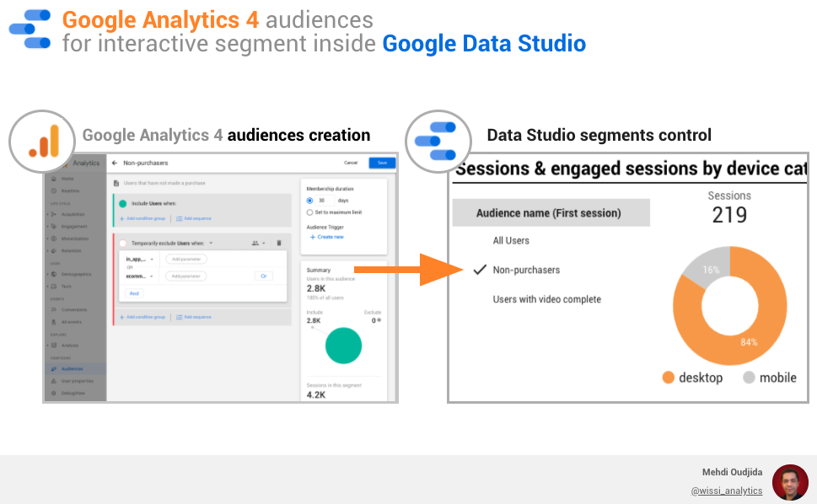The width and height of the screenshot is (817, 504).
Task: Click Add parameter field for in_app_ row
Action: coord(186,260)
